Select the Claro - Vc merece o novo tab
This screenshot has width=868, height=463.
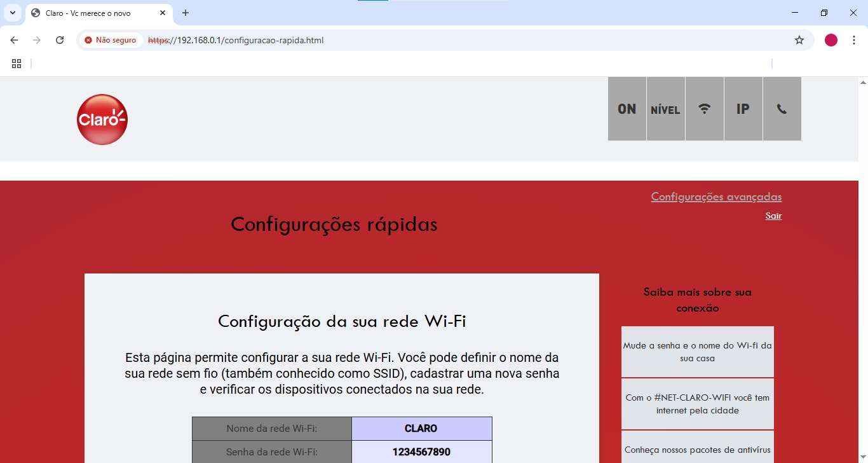pyautogui.click(x=99, y=13)
